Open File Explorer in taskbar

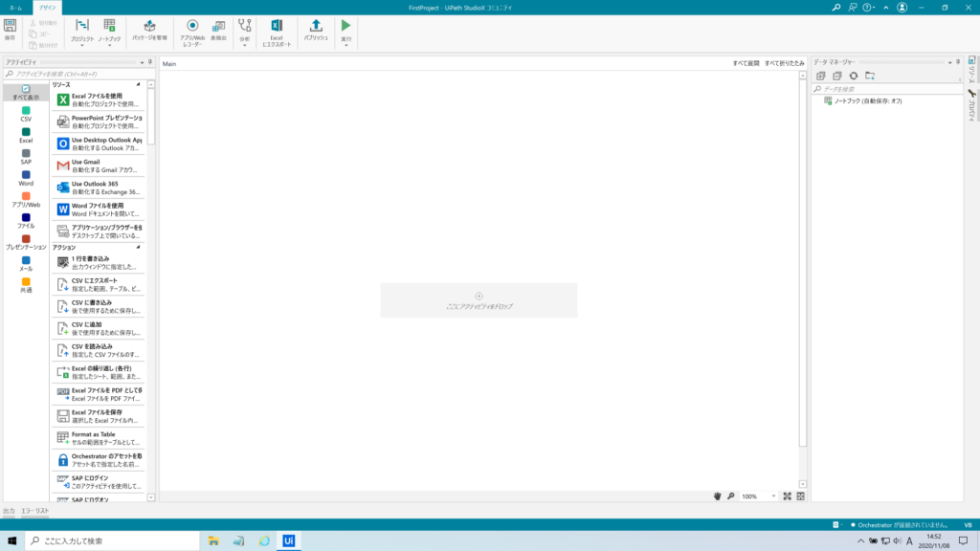[213, 541]
